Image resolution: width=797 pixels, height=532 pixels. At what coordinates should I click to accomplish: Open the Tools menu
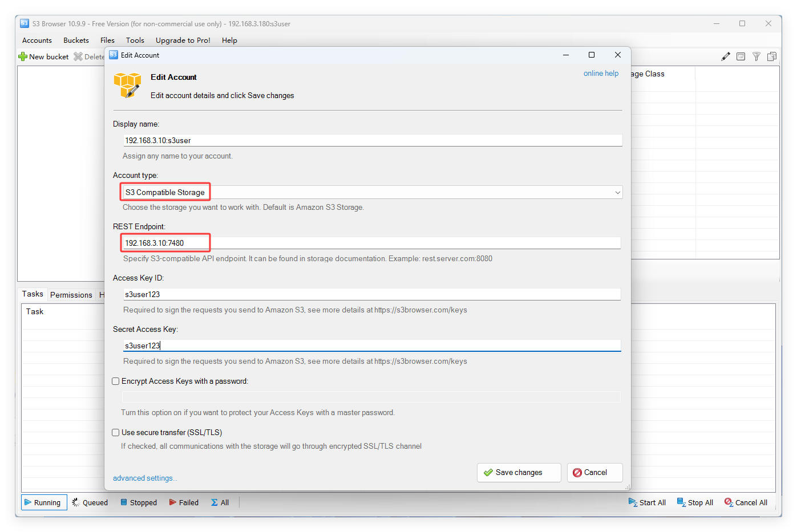135,40
